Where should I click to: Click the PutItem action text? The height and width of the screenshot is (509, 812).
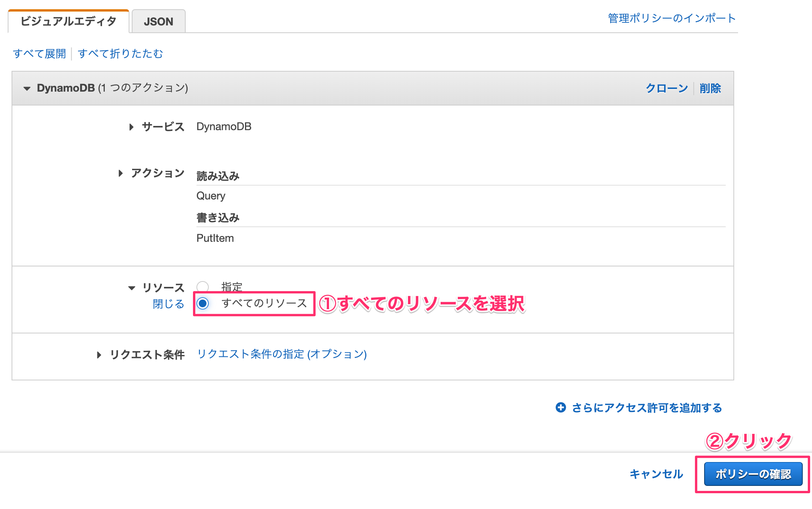tap(215, 238)
